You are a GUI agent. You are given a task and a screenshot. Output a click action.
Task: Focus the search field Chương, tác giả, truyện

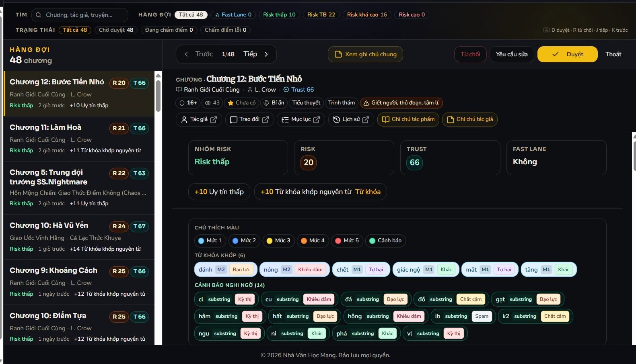80,15
